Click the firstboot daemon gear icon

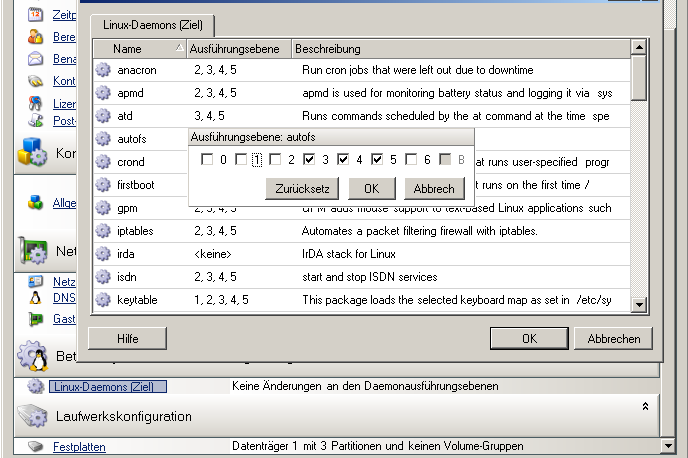103,185
